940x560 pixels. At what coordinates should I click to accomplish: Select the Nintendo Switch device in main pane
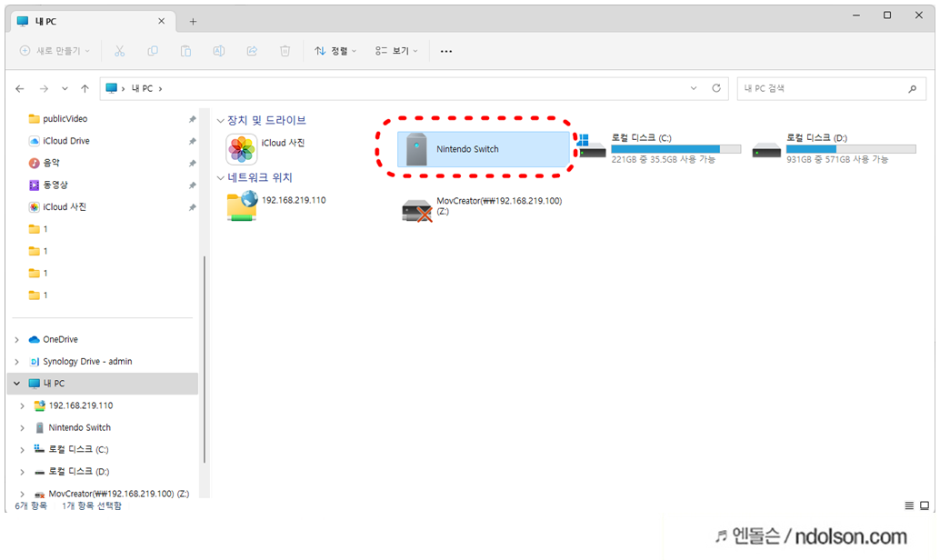click(484, 149)
